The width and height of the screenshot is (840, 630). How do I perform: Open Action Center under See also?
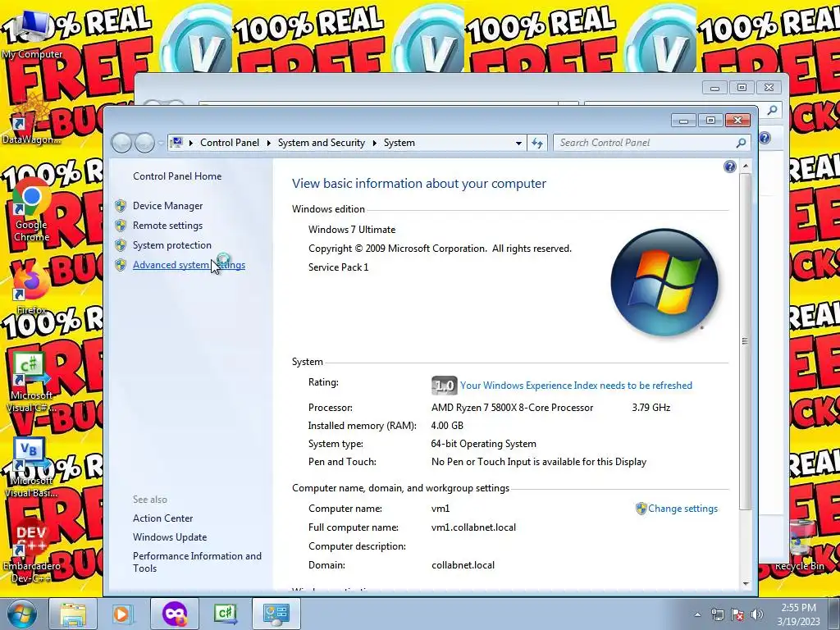point(163,518)
